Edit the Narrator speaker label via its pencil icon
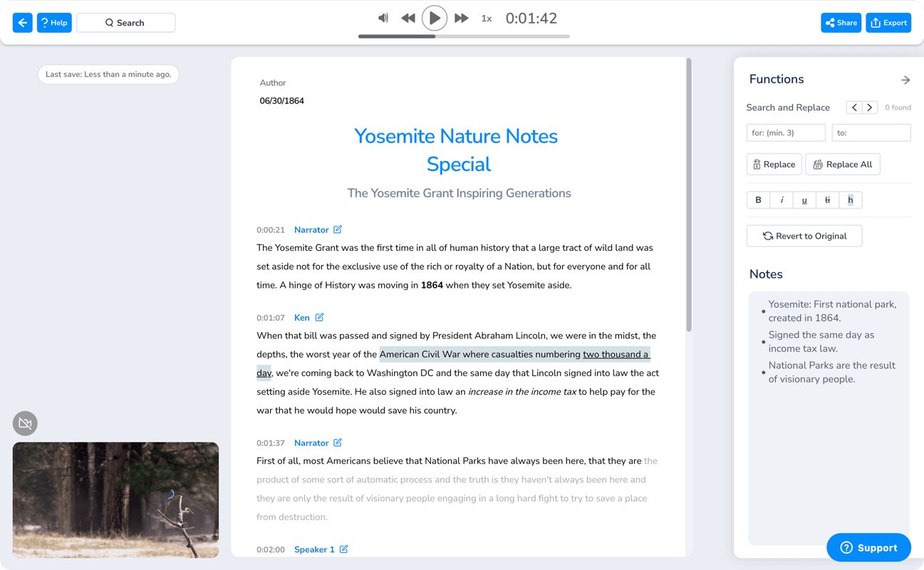This screenshot has width=924, height=570. pyautogui.click(x=338, y=229)
